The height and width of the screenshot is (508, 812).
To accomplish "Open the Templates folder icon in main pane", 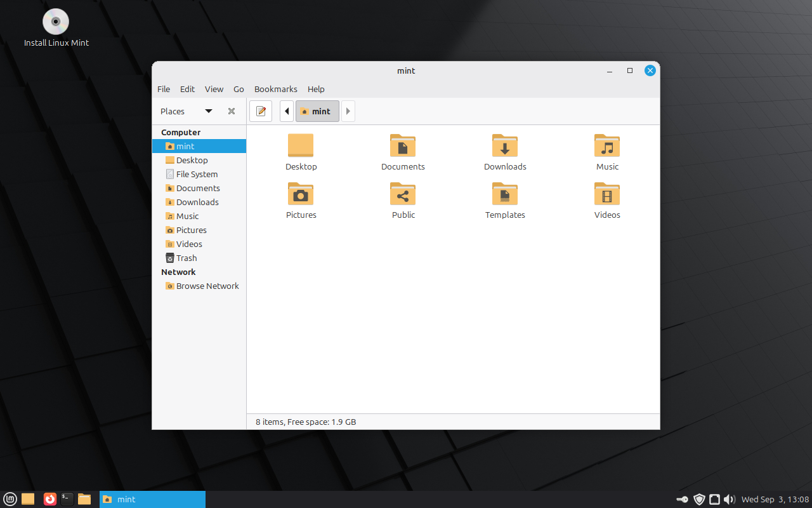I will pyautogui.click(x=505, y=194).
